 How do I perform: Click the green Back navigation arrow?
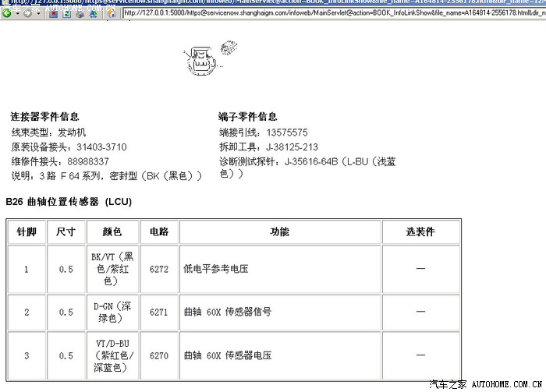tap(7, 13)
